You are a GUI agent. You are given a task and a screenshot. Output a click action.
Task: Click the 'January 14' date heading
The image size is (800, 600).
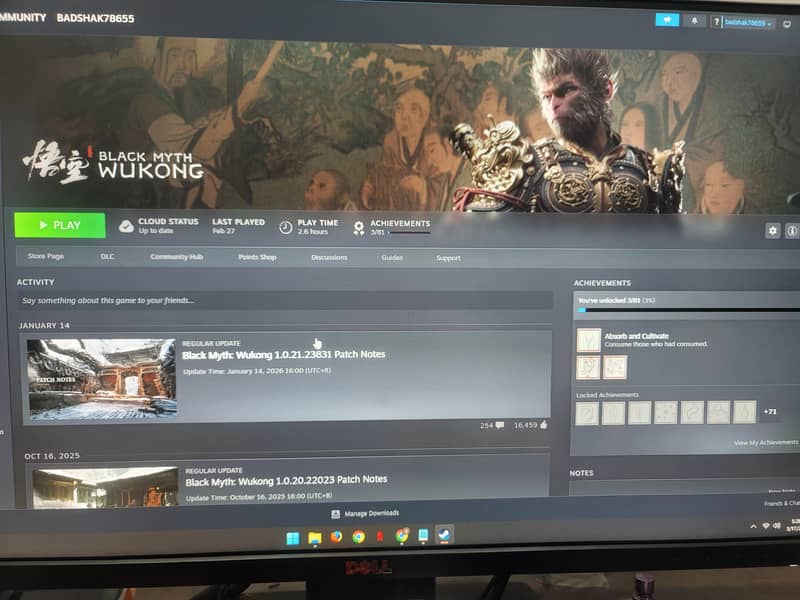tap(44, 326)
